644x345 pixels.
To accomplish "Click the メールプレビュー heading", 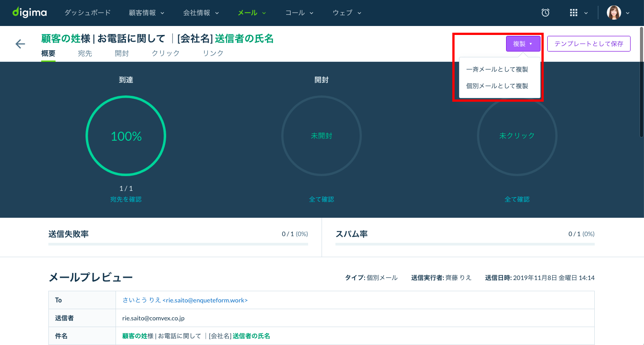I will click(x=90, y=278).
